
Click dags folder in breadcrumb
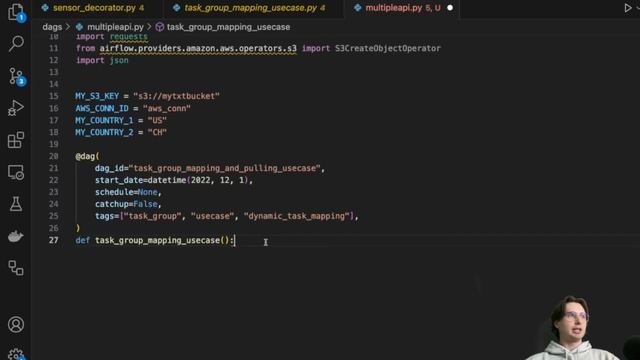(x=52, y=27)
